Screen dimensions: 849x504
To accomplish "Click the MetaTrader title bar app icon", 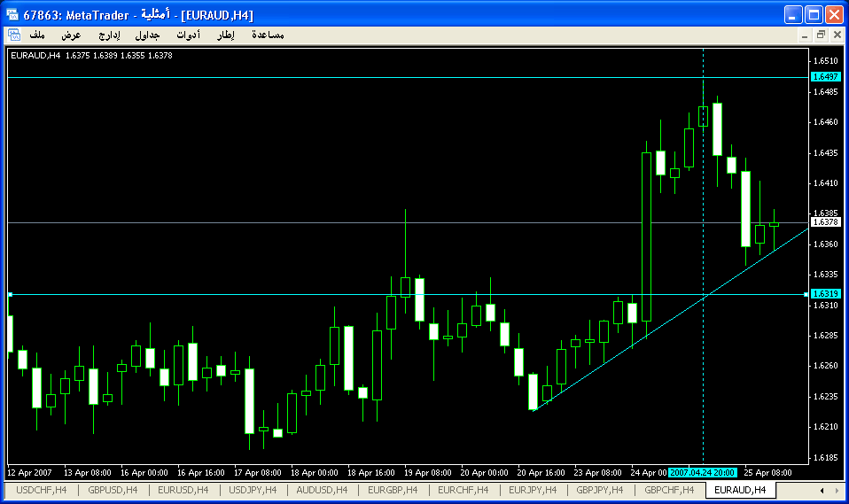I will tap(12, 15).
